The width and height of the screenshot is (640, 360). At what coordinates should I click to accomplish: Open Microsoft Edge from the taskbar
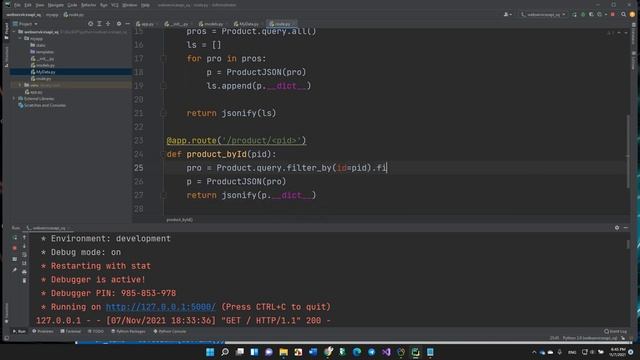coord(357,352)
